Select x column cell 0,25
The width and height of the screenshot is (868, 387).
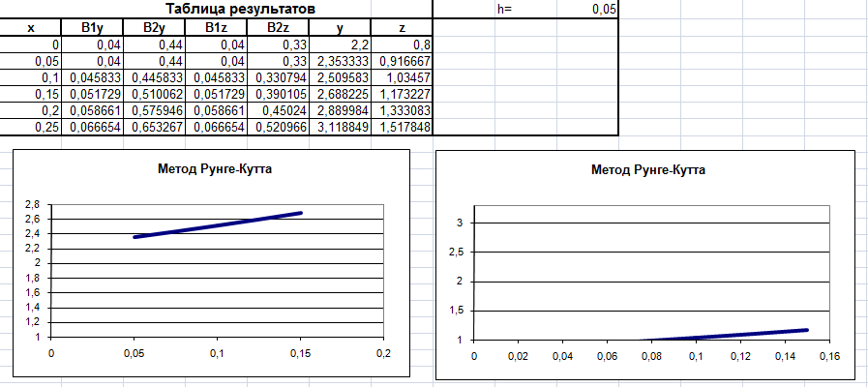[x=30, y=128]
